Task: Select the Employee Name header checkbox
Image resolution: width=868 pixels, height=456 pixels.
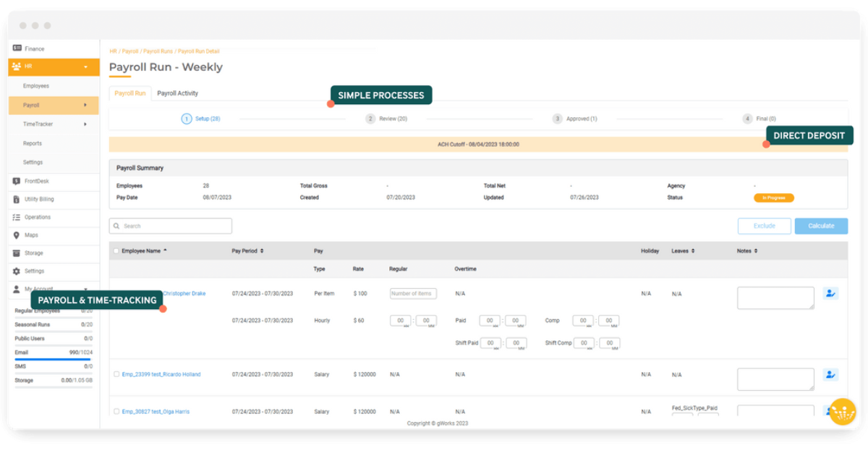Action: click(x=116, y=250)
